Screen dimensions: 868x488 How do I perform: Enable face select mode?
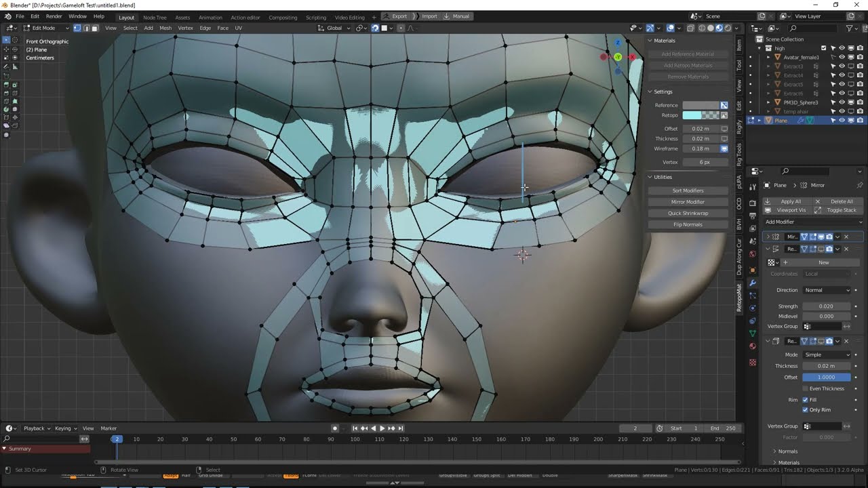[95, 28]
